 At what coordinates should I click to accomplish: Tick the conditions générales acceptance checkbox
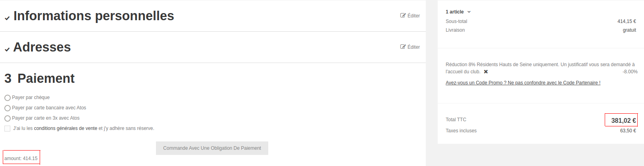(x=8, y=128)
